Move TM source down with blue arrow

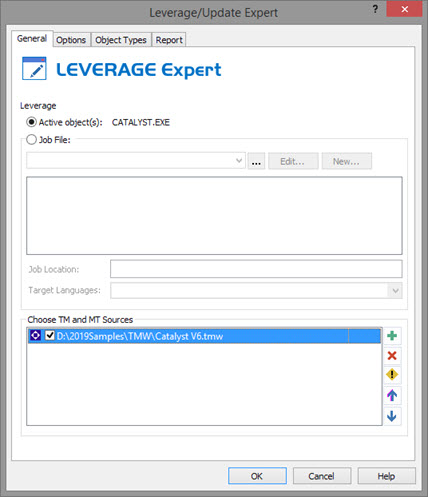point(392,416)
